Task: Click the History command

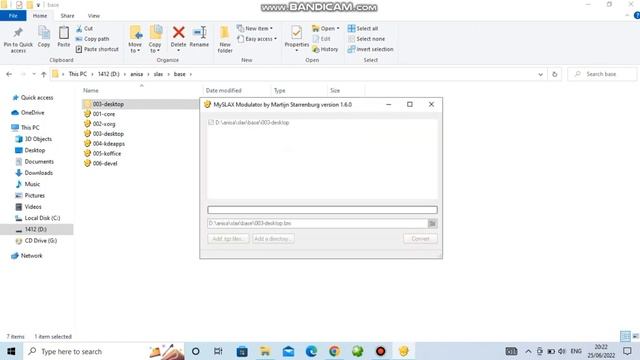Action: (325, 49)
